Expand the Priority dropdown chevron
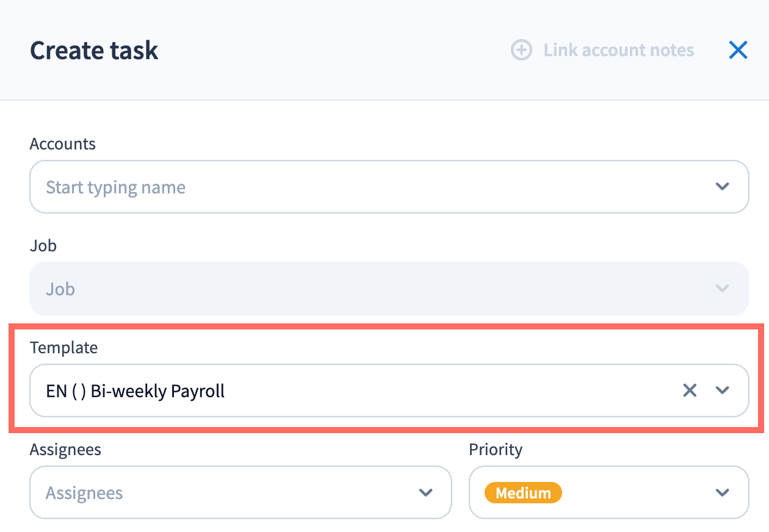769x532 pixels. [x=722, y=492]
